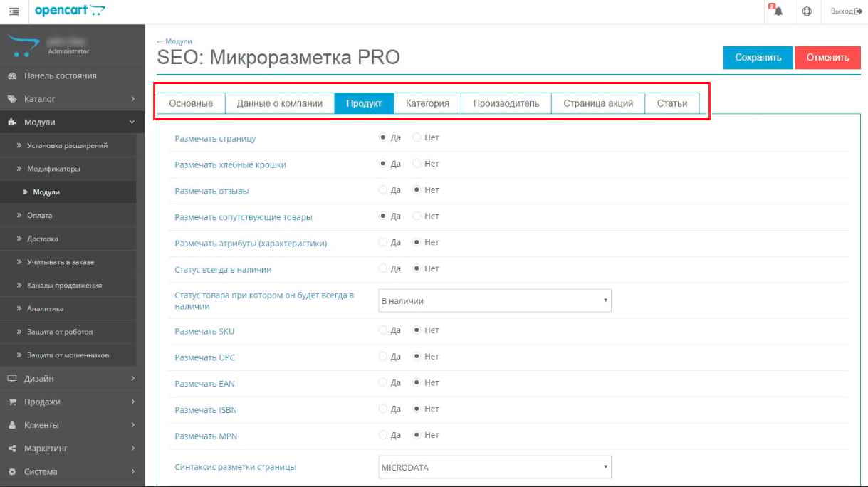868x487 pixels.
Task: Open Доставка submenu item
Action: [x=68, y=239]
